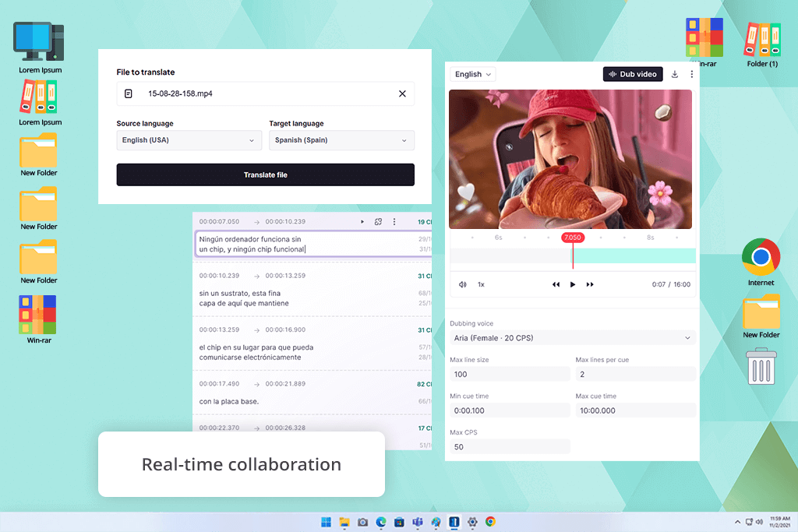Click the Min cue time field
Viewport: 798px width, 532px height.
510,410
